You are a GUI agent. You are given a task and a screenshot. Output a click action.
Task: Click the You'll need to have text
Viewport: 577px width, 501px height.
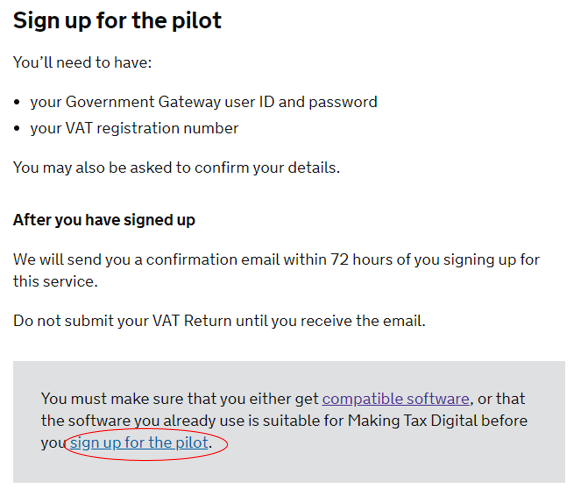pos(82,63)
